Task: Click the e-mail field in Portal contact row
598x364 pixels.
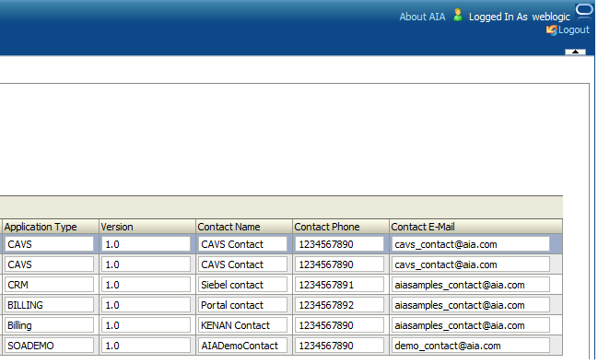Action: click(471, 305)
